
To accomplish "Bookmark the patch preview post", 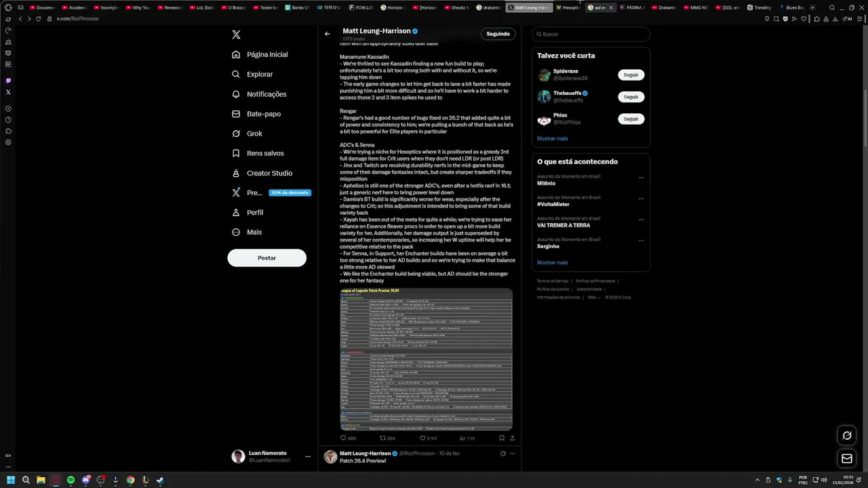I will [x=502, y=438].
